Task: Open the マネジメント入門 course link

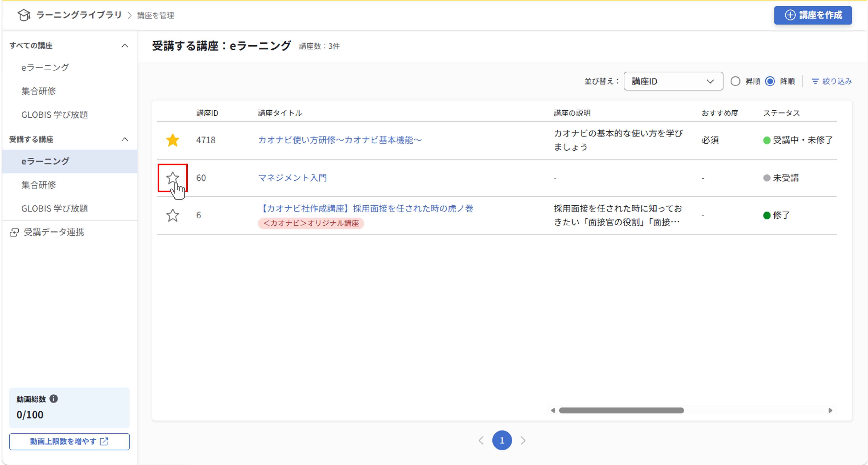Action: pyautogui.click(x=293, y=178)
